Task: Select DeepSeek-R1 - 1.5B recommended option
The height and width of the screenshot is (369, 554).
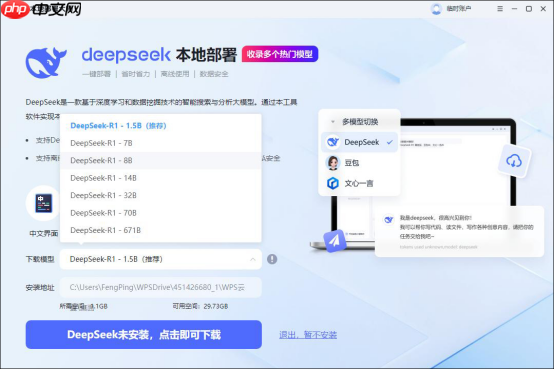Action: click(x=161, y=125)
